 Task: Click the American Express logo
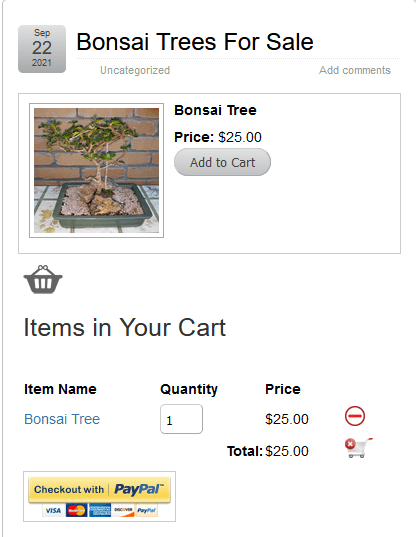click(x=100, y=510)
